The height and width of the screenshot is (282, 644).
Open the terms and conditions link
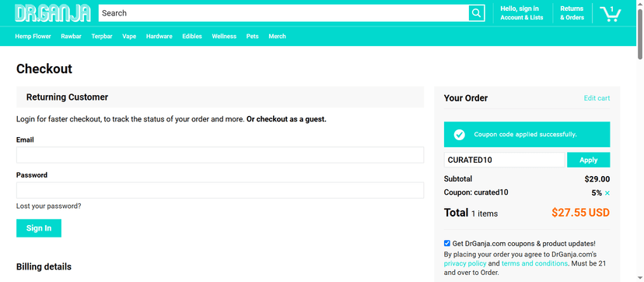535,263
